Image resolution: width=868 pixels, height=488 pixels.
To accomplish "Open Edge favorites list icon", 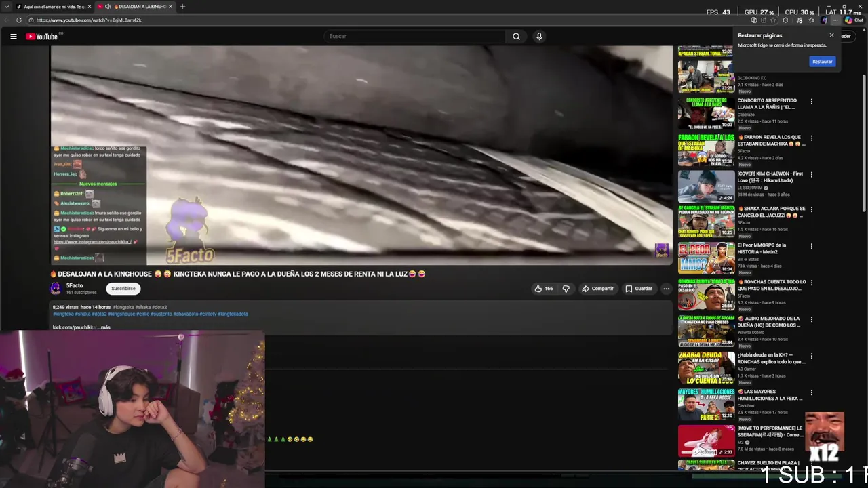I will [811, 20].
